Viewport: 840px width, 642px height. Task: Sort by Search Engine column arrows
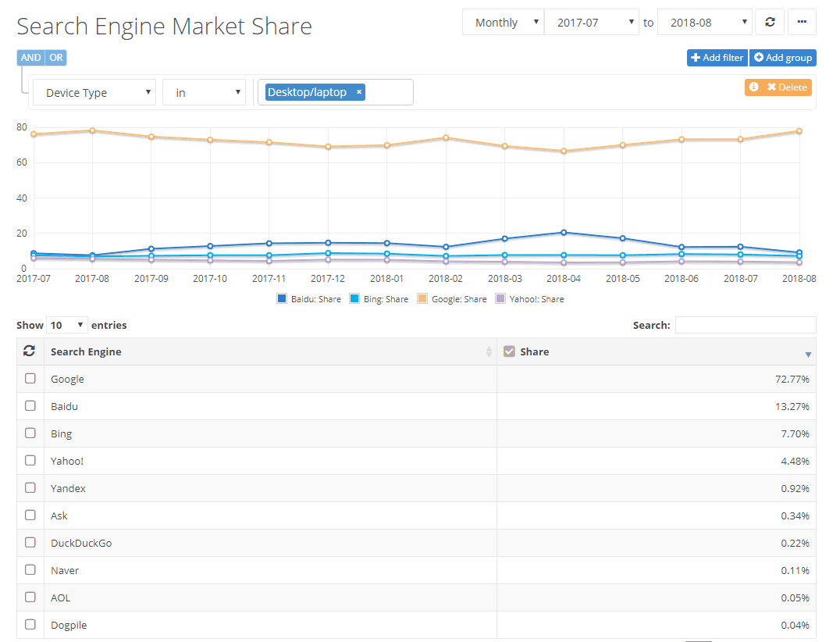(x=489, y=351)
